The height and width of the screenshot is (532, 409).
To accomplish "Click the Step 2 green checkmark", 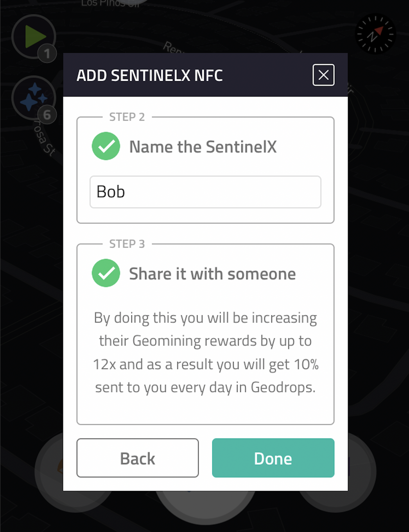I will point(106,146).
